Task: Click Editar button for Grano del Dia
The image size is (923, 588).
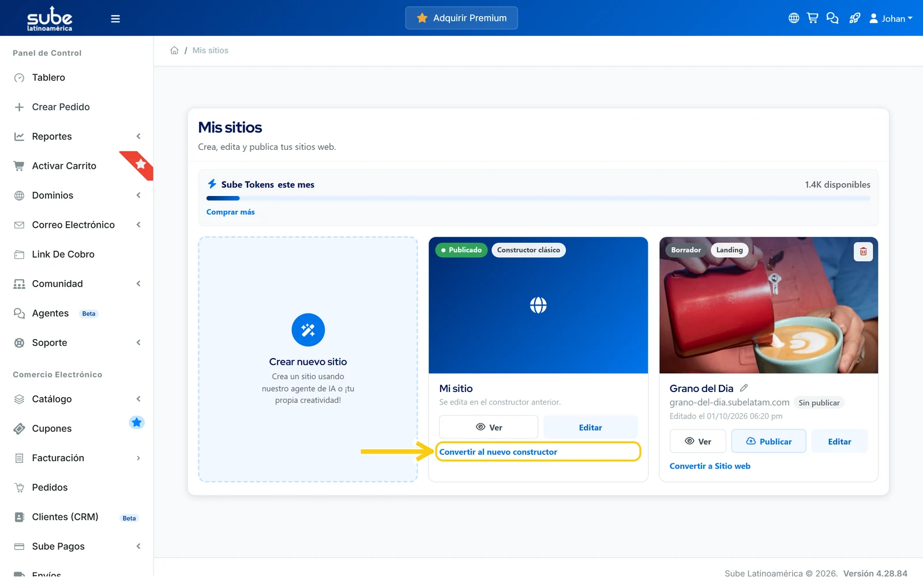Action: click(839, 441)
